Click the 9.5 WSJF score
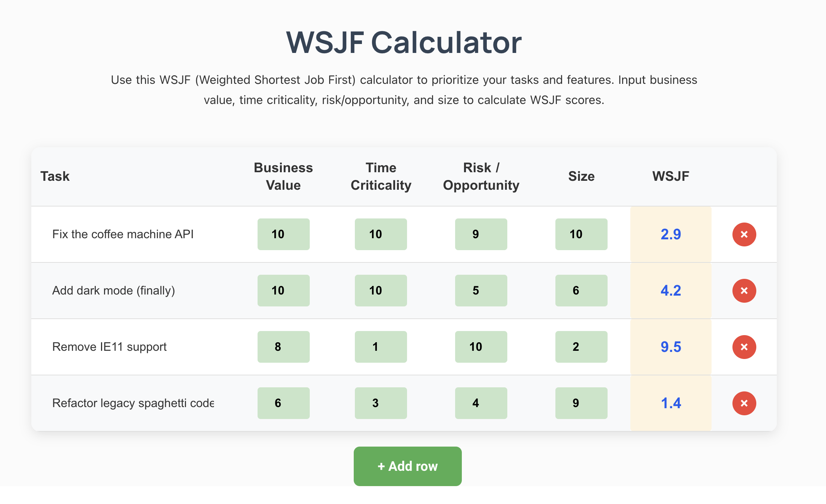This screenshot has height=504, width=826. pyautogui.click(x=671, y=347)
